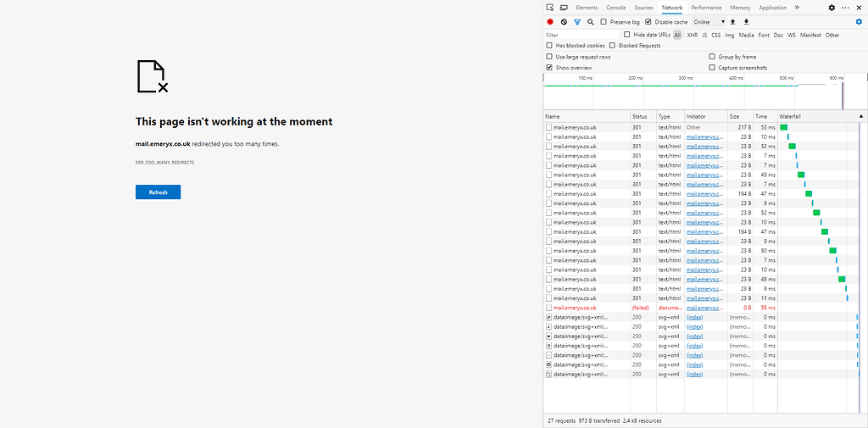
Task: Open DevTools three-dot customize menu
Action: pos(845,8)
